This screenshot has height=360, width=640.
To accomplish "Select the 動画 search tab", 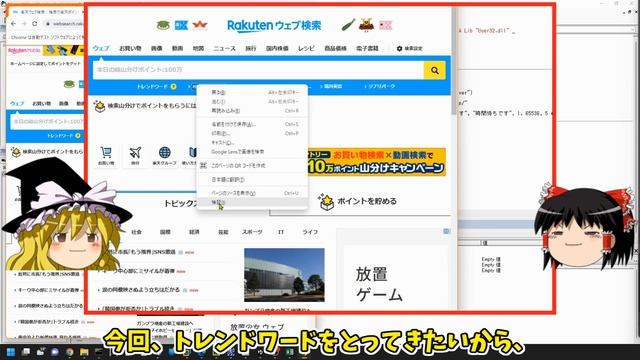I will pyautogui.click(x=178, y=48).
